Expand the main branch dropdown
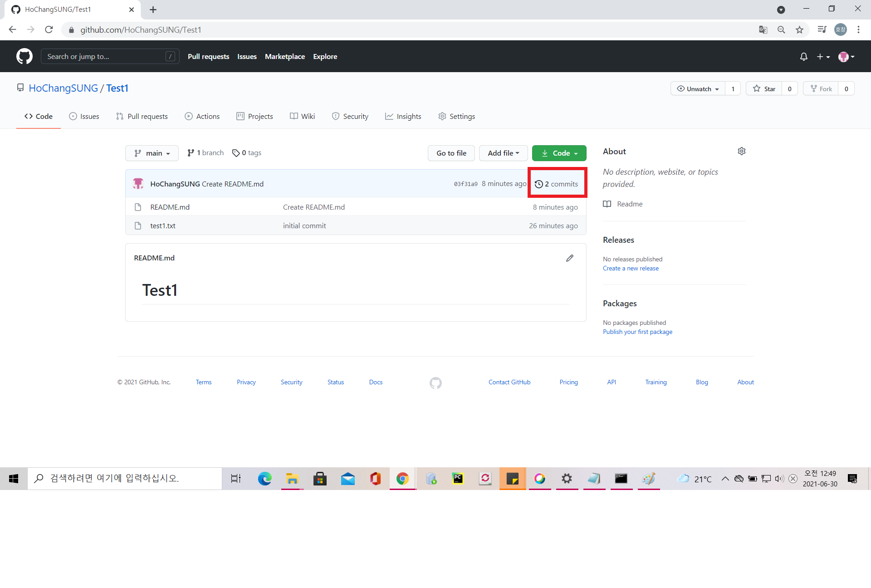 [152, 153]
